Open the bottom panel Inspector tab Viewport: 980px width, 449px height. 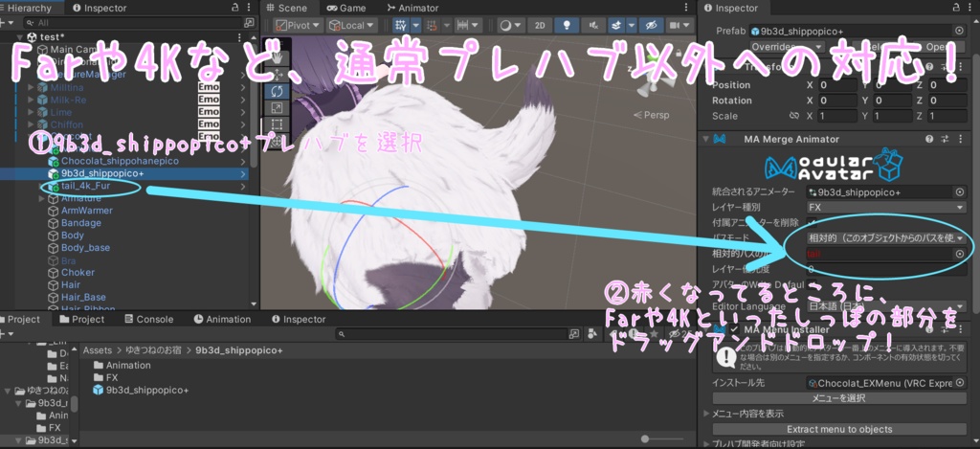tap(299, 319)
